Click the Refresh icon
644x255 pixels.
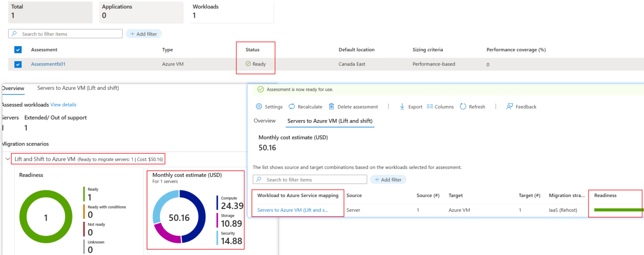point(463,107)
